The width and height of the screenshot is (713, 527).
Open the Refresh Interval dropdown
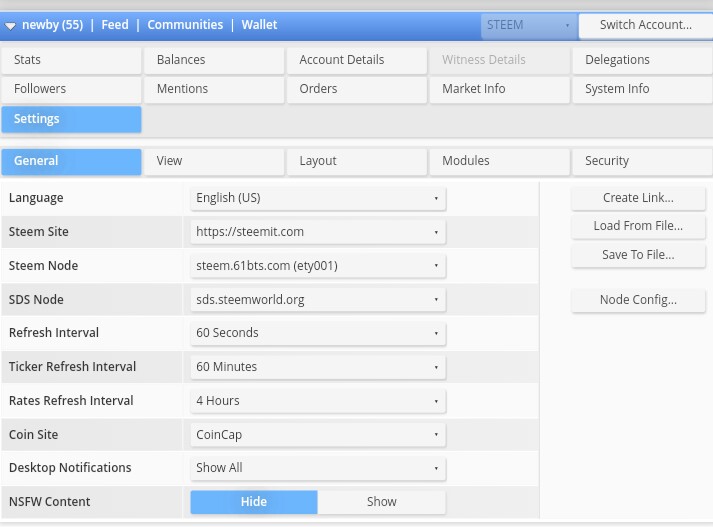(318, 333)
